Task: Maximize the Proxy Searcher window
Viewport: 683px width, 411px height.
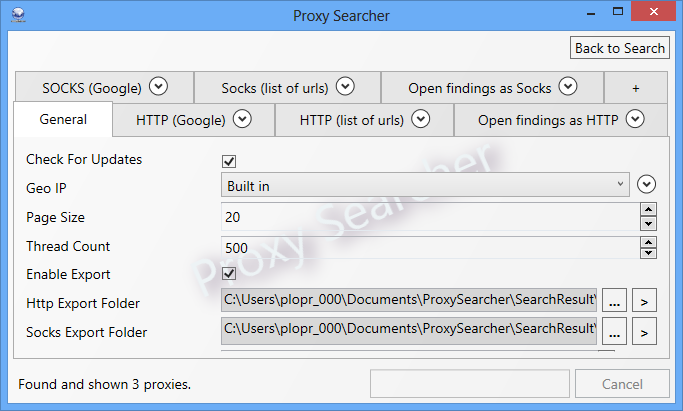Action: coord(618,12)
